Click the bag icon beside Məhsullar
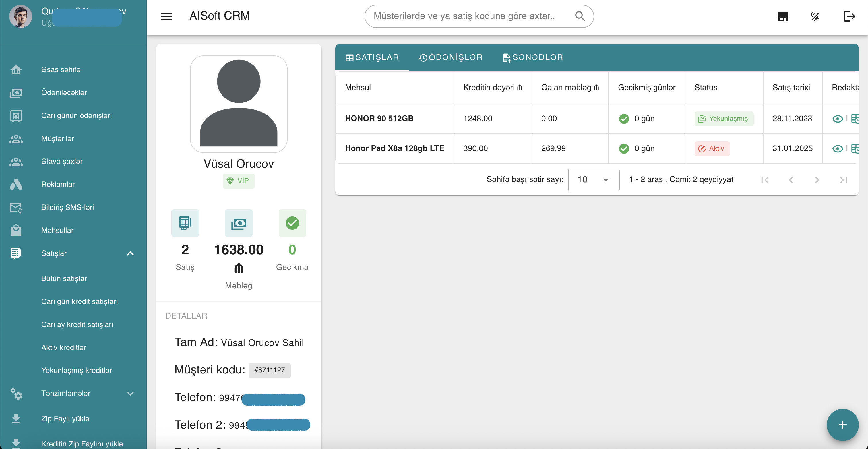 [16, 230]
